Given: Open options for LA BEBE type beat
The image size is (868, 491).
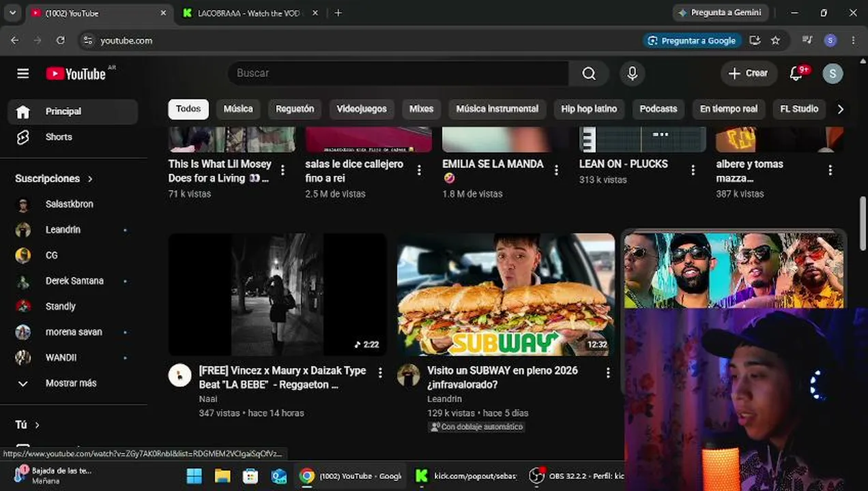Looking at the screenshot, I should point(380,372).
